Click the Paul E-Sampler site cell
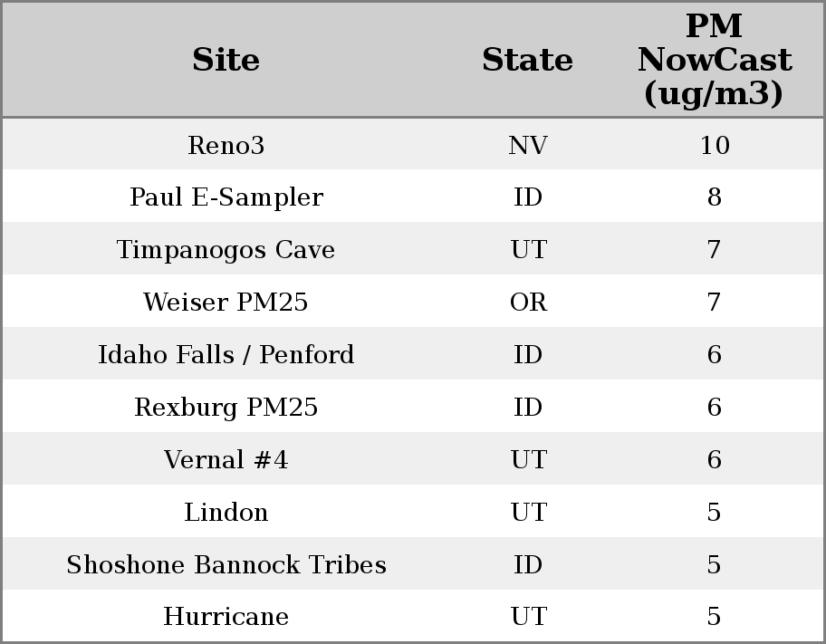Image resolution: width=826 pixels, height=644 pixels. click(226, 197)
